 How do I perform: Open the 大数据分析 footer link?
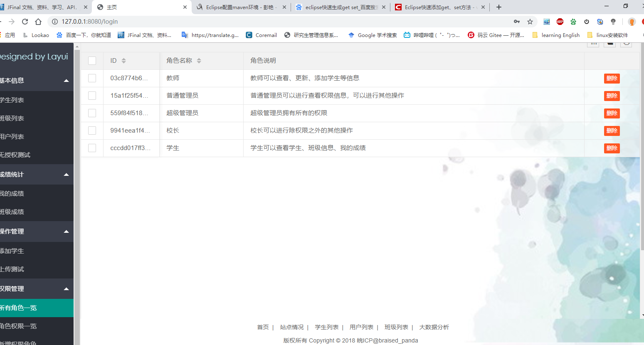(434, 327)
